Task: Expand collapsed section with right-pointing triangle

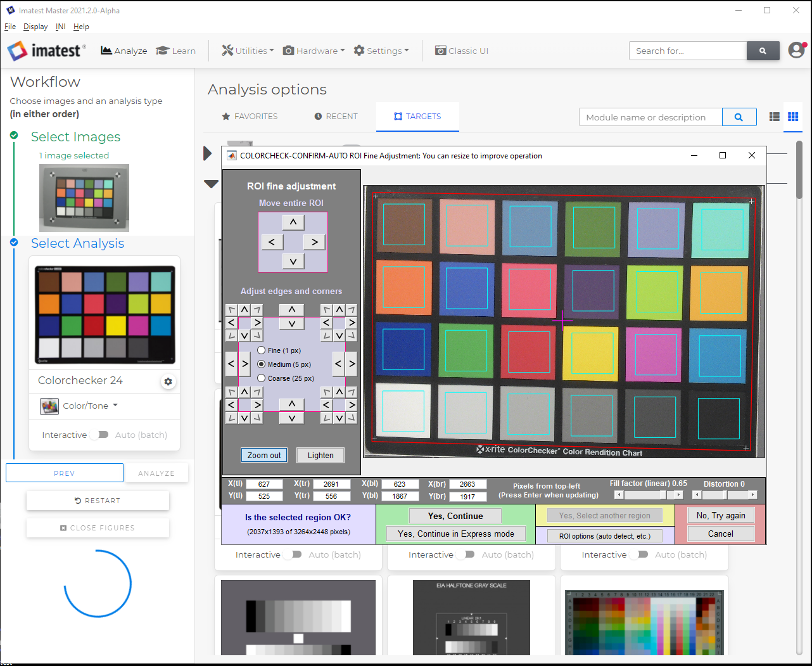Action: coord(208,153)
